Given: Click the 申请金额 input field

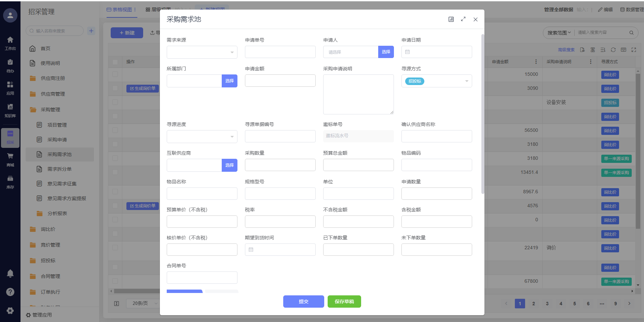Looking at the screenshot, I should (280, 81).
